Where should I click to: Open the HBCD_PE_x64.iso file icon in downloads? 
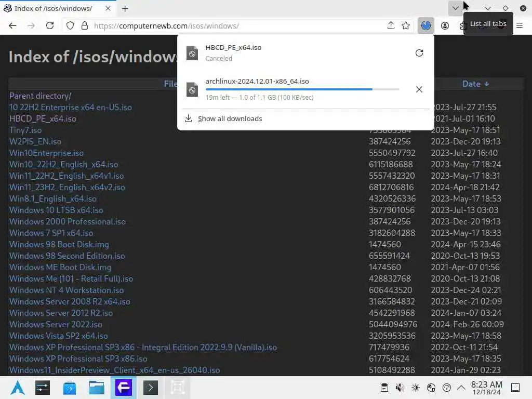[x=192, y=53]
